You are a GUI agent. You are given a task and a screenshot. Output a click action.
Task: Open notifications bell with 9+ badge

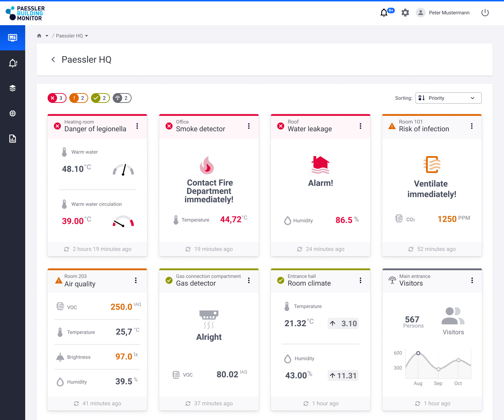(387, 12)
